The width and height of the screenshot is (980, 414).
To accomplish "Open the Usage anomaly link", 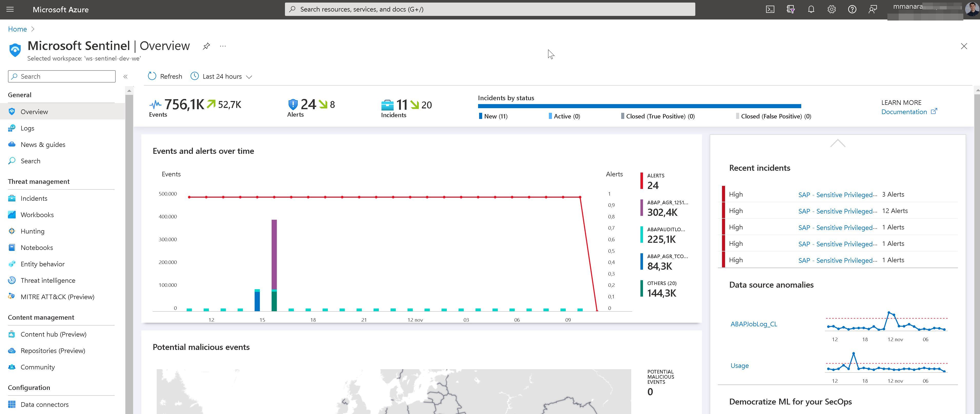I will pyautogui.click(x=740, y=365).
